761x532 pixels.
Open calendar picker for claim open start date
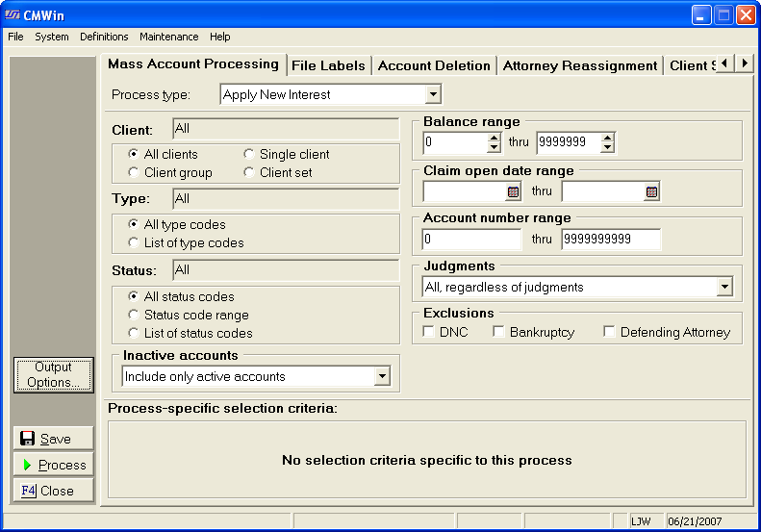point(513,191)
